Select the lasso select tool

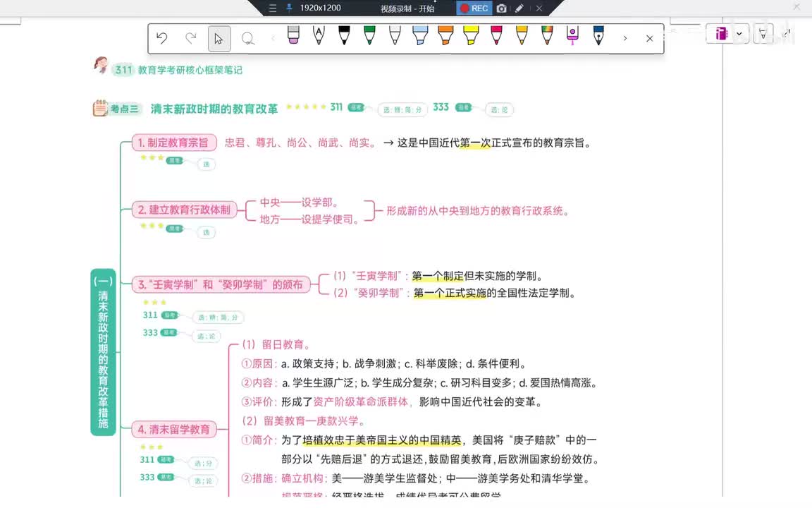tap(247, 38)
